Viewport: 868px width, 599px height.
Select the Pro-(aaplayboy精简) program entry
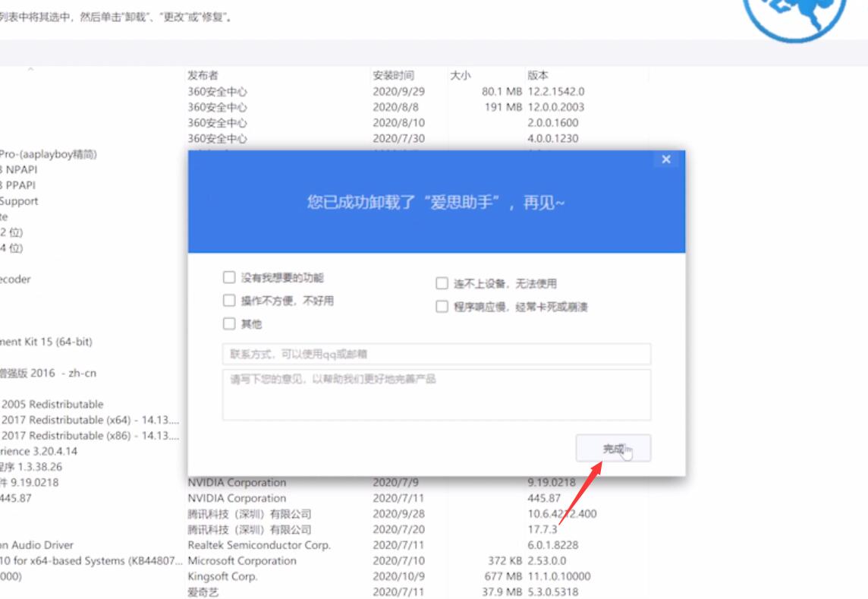(48, 154)
